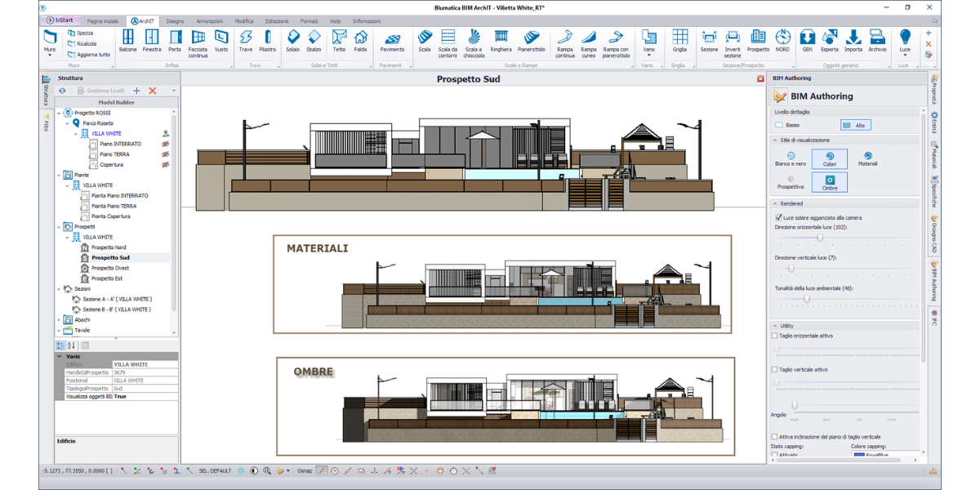The width and height of the screenshot is (980, 490).
Task: Click the Aggiorna tutto button
Action: [x=92, y=55]
